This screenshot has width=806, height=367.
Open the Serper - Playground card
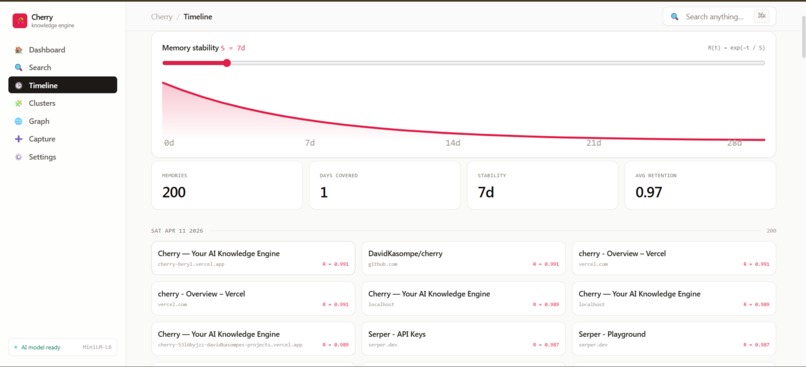tap(674, 339)
